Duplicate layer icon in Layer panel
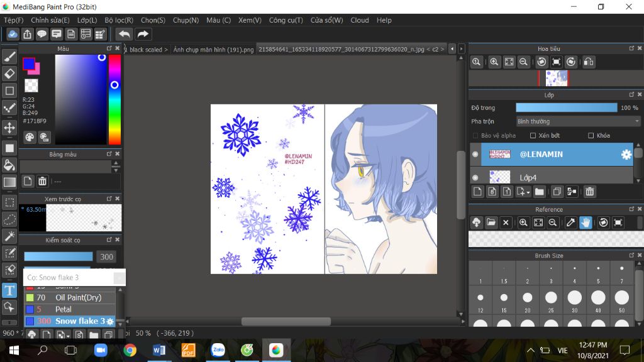Screen dimensions: 644x362 (557, 192)
